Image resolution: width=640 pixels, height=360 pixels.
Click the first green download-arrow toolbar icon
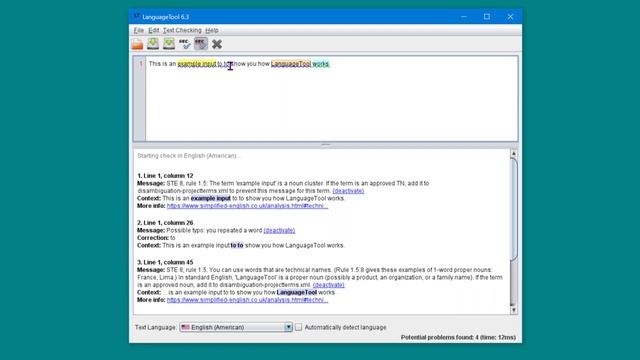(x=153, y=44)
